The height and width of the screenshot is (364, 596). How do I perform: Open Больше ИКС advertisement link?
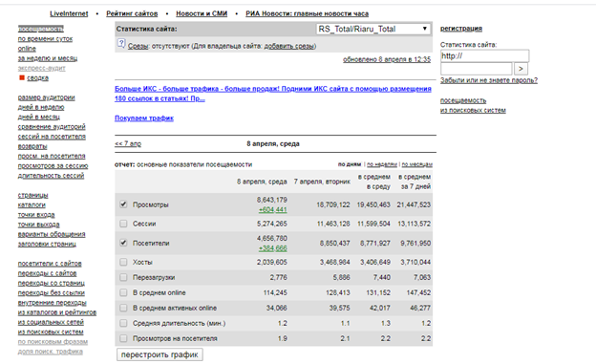pyautogui.click(x=273, y=94)
